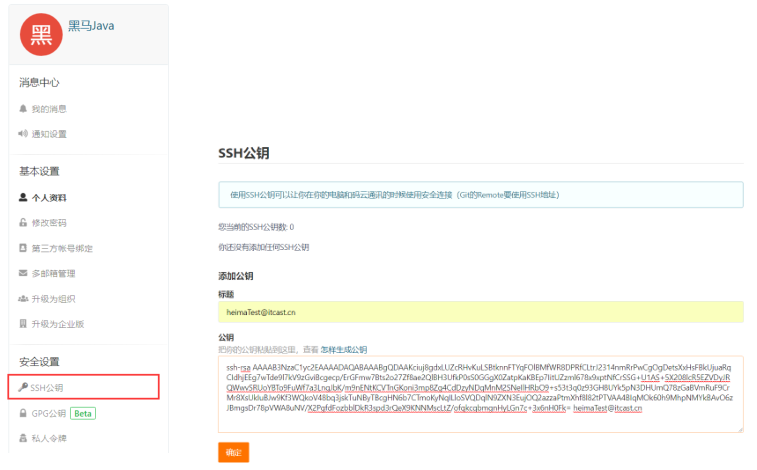
Task: Open GPG公钥 menu item
Action: [49, 414]
